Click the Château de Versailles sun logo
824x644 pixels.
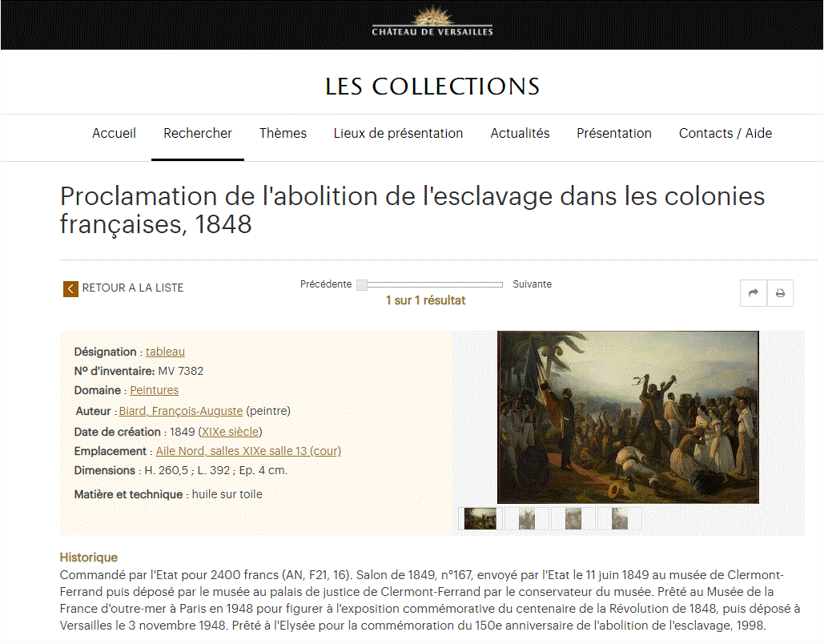point(432,21)
